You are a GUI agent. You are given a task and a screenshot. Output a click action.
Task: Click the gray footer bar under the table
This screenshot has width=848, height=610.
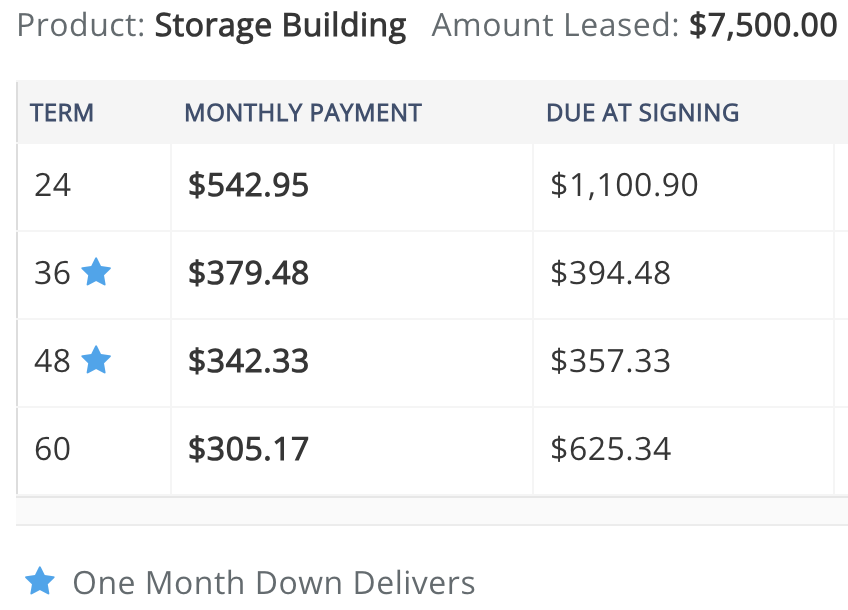(432, 511)
